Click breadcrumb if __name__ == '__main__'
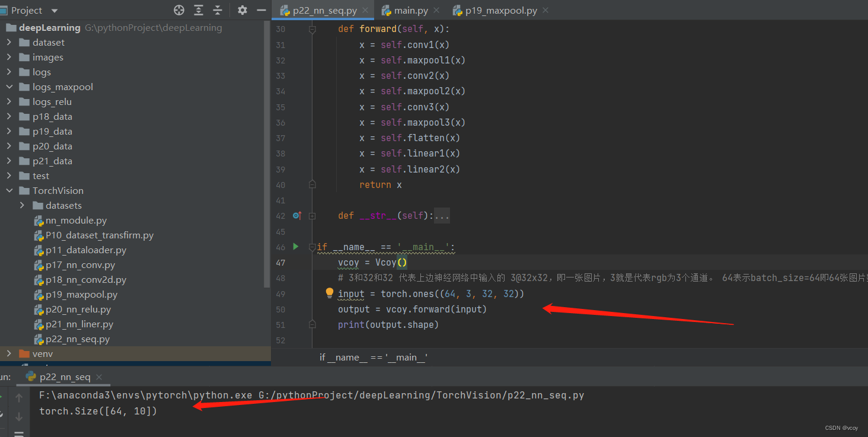The width and height of the screenshot is (868, 437). click(x=374, y=357)
